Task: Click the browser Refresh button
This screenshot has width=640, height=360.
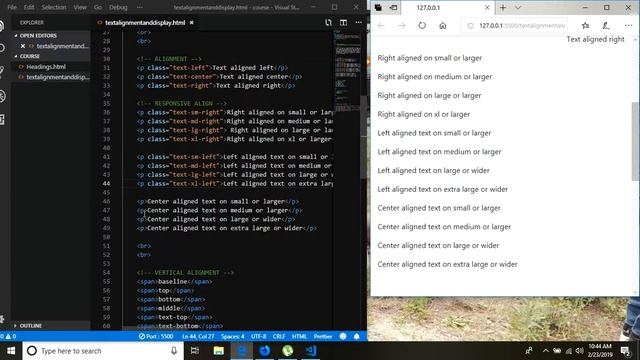Action: (x=422, y=25)
